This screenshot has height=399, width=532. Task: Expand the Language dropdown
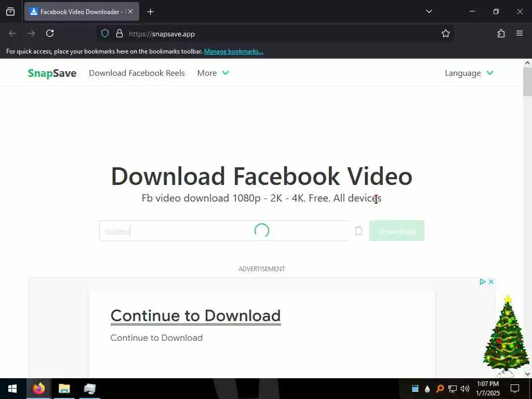tap(469, 73)
